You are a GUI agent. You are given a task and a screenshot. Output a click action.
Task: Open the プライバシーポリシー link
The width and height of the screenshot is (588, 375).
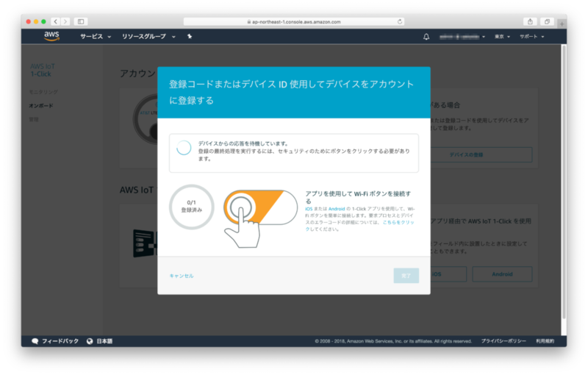pyautogui.click(x=503, y=341)
